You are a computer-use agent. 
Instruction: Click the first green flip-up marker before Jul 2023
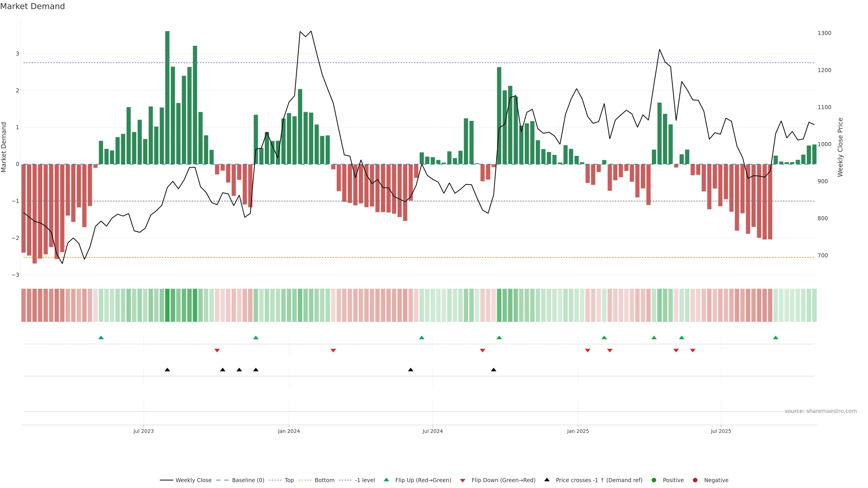point(101,338)
